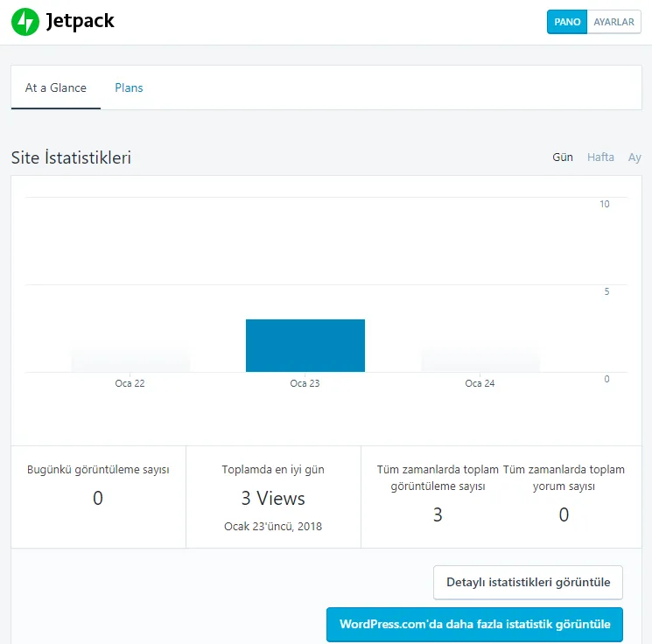
Task: Open the AYARLAR settings view
Action: click(613, 22)
